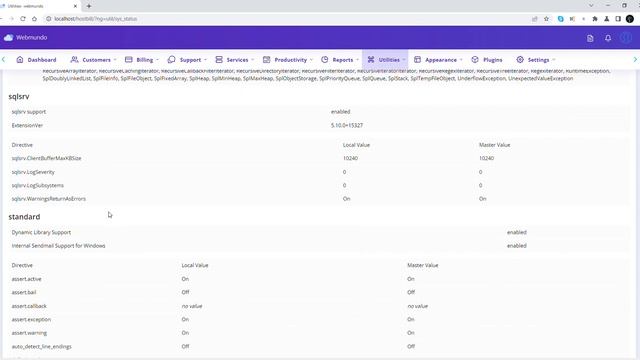The image size is (640, 360).
Task: Click the Services server icon
Action: tap(219, 60)
